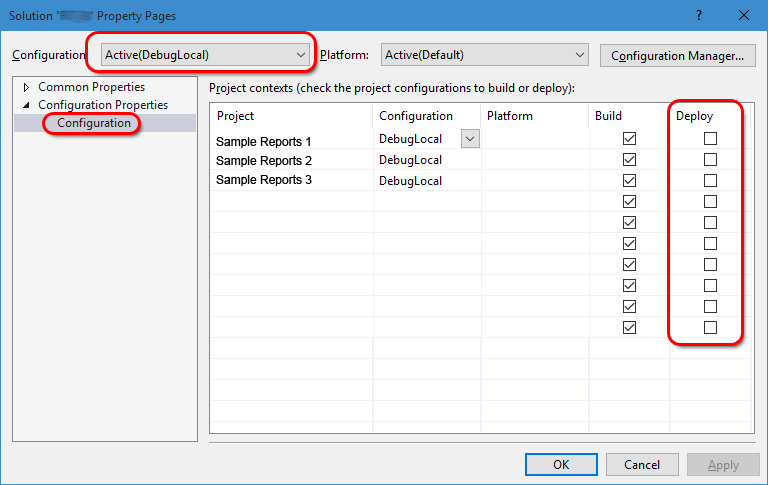Open the Configuration Manager button
This screenshot has width=768, height=485.
point(676,55)
